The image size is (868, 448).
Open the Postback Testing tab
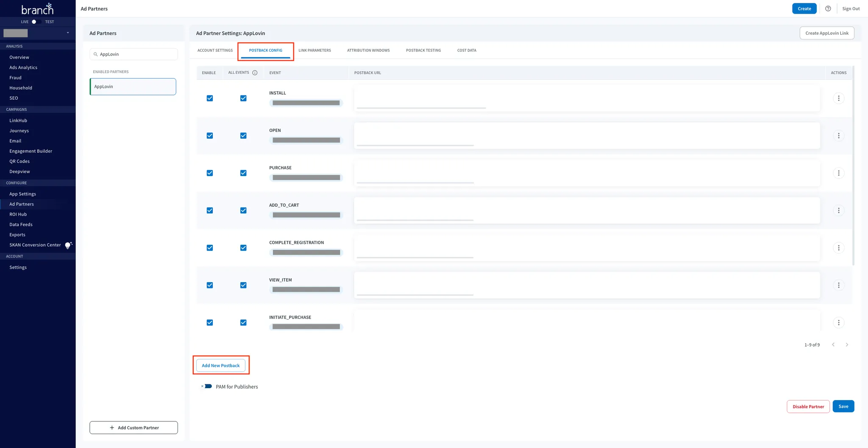point(423,50)
